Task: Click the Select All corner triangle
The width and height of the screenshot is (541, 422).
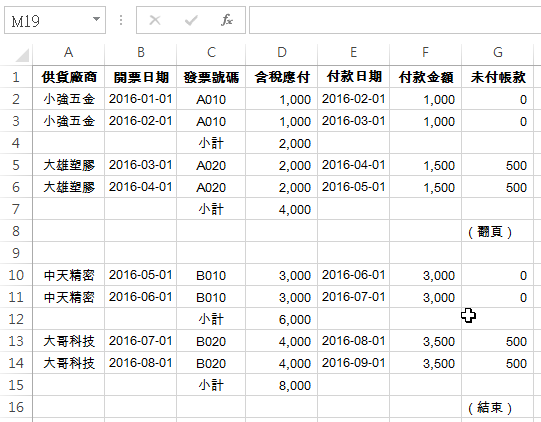Action: coord(22,55)
